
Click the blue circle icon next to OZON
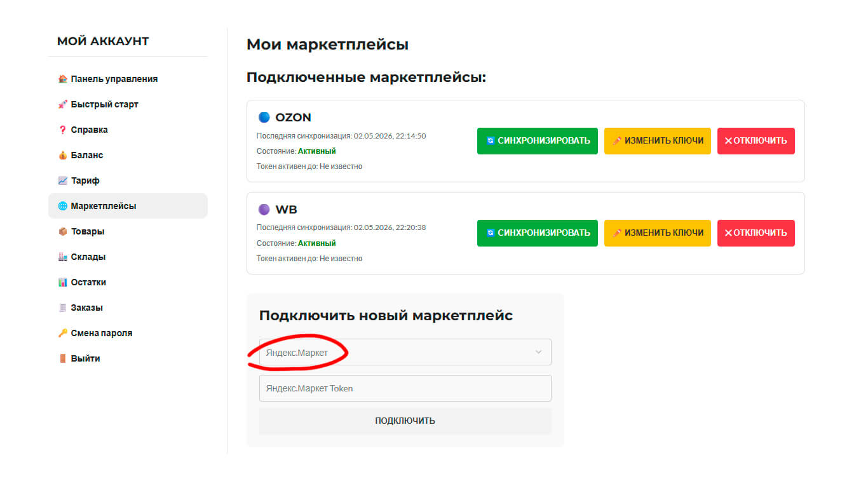tap(264, 118)
